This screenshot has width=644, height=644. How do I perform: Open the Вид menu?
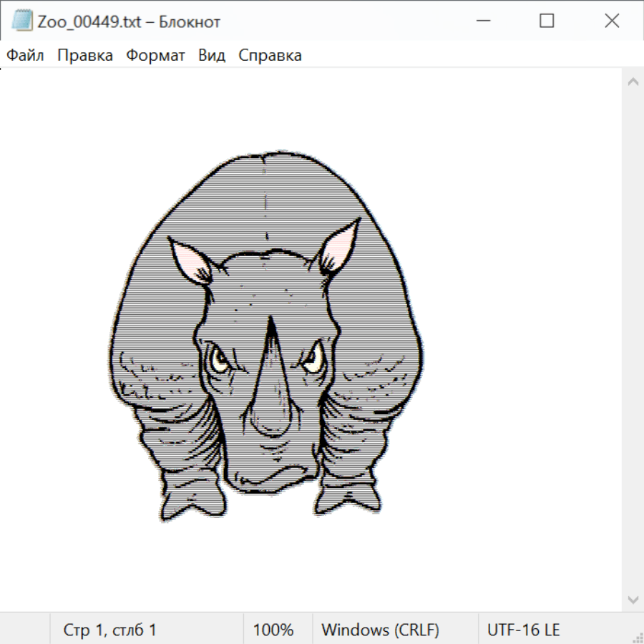point(212,56)
